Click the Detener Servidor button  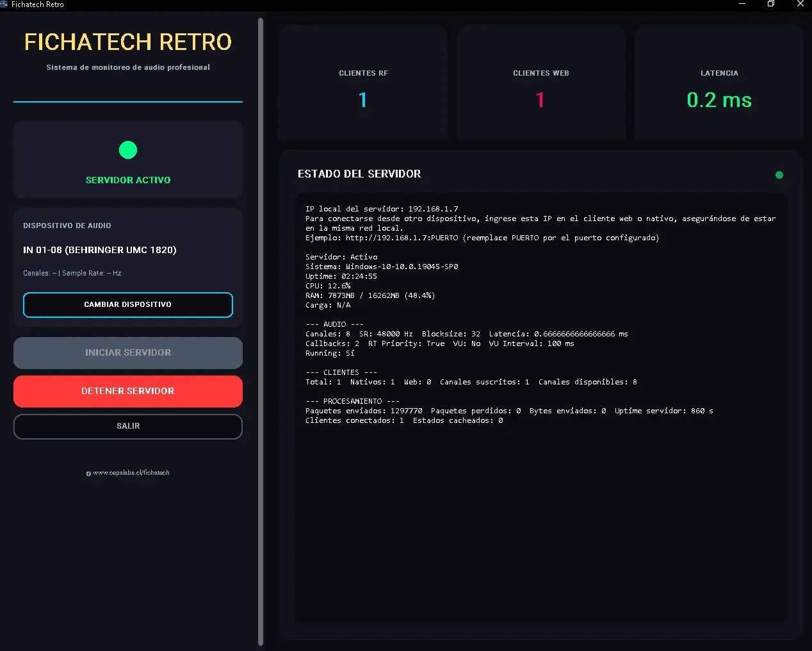[127, 391]
